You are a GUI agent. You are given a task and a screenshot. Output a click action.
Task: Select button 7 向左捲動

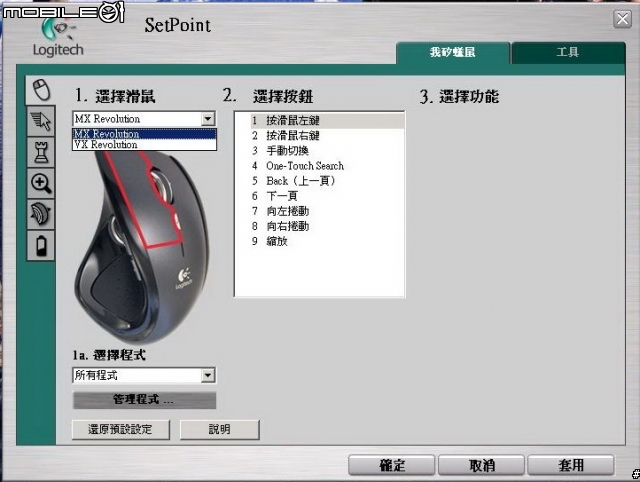(327, 211)
